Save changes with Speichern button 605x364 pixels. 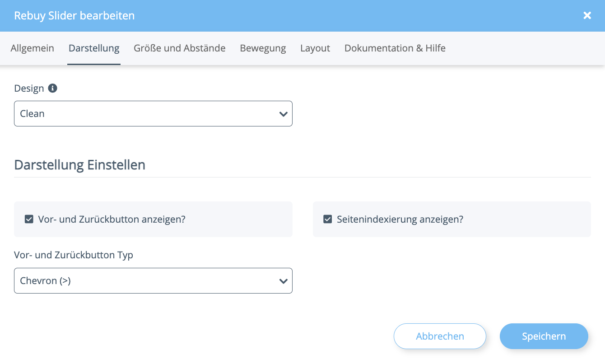tap(544, 336)
